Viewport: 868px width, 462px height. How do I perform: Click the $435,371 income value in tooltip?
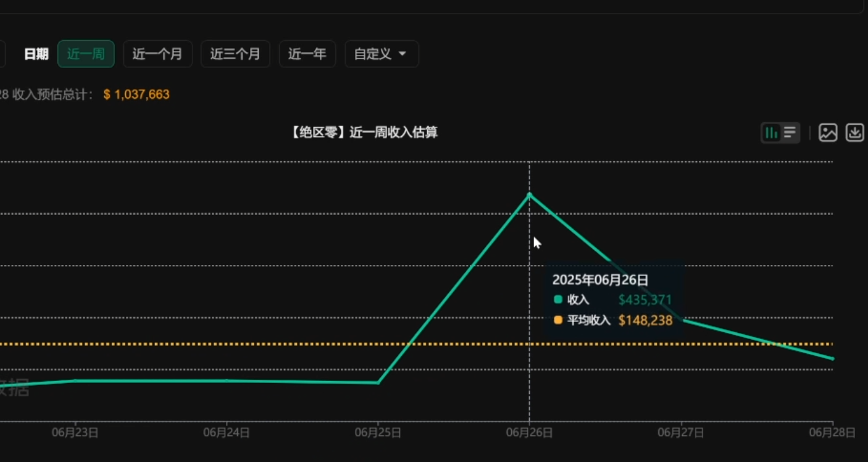coord(645,300)
